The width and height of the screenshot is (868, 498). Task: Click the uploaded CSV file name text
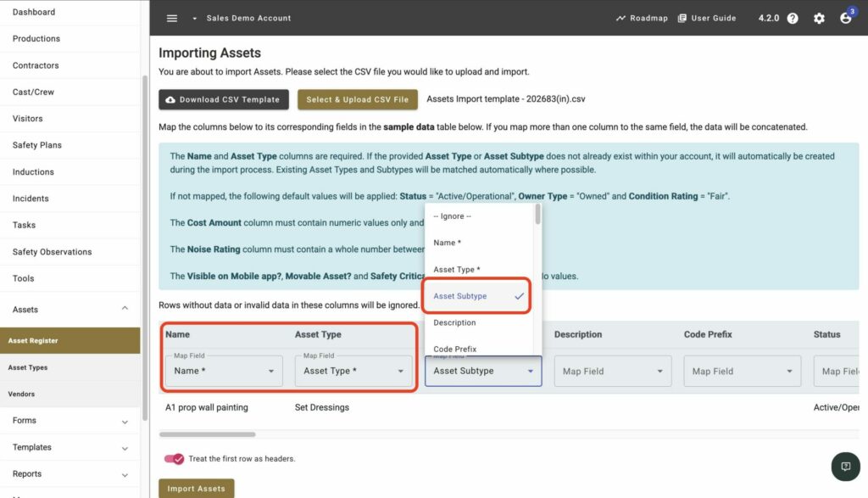click(x=505, y=99)
